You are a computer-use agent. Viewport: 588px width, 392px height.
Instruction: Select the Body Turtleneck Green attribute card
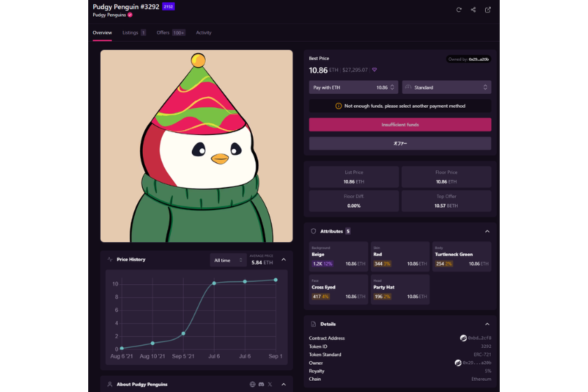(461, 257)
